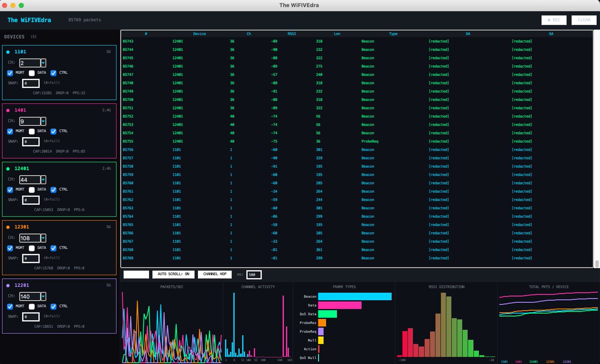This screenshot has width=600, height=364.
Task: Click legend entry 1101 in Total Pkts chart
Action: [504, 361]
